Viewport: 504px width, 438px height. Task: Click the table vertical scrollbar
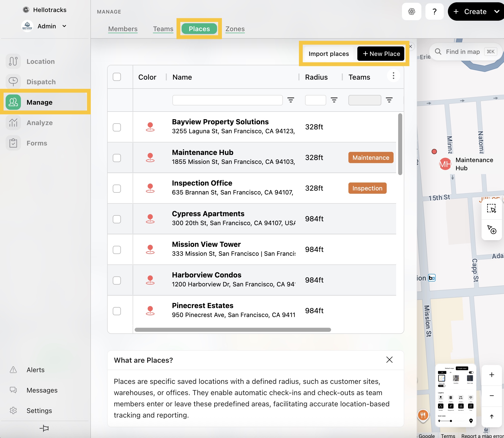pyautogui.click(x=400, y=144)
